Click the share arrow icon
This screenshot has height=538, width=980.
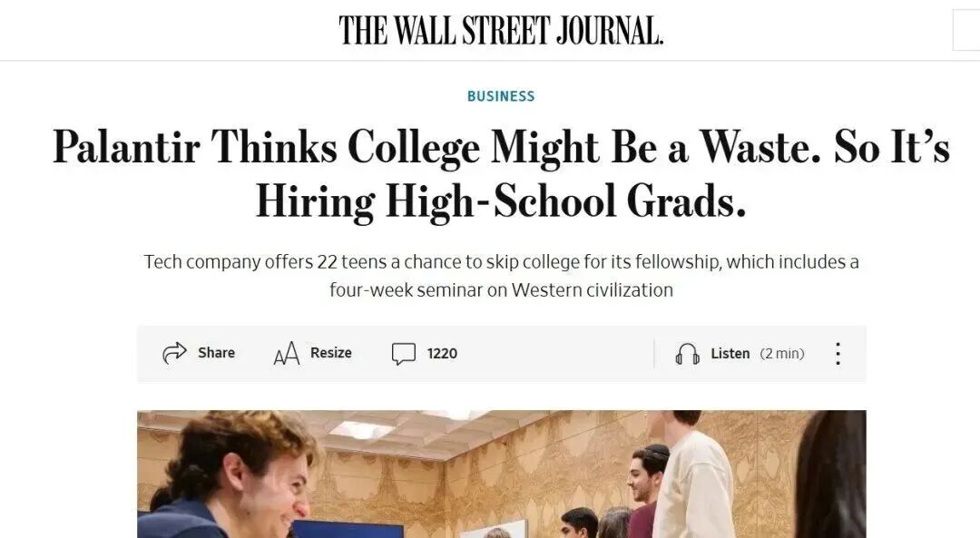tap(174, 353)
